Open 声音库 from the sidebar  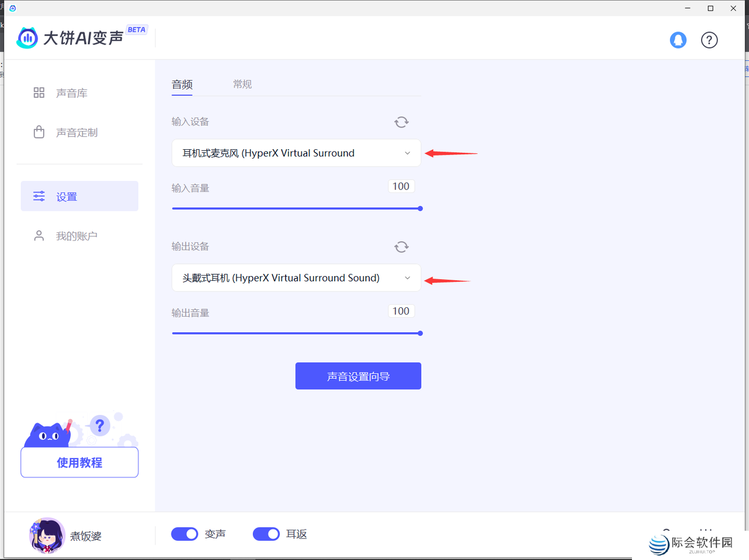point(71,93)
